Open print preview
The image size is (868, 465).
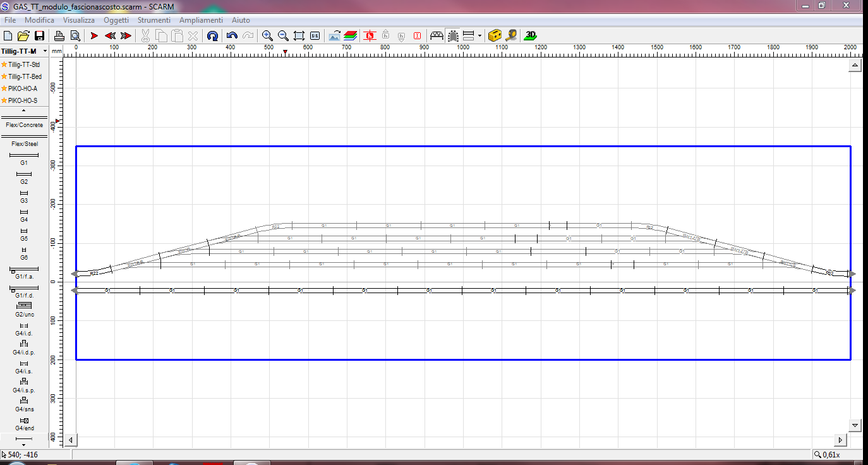tap(75, 36)
